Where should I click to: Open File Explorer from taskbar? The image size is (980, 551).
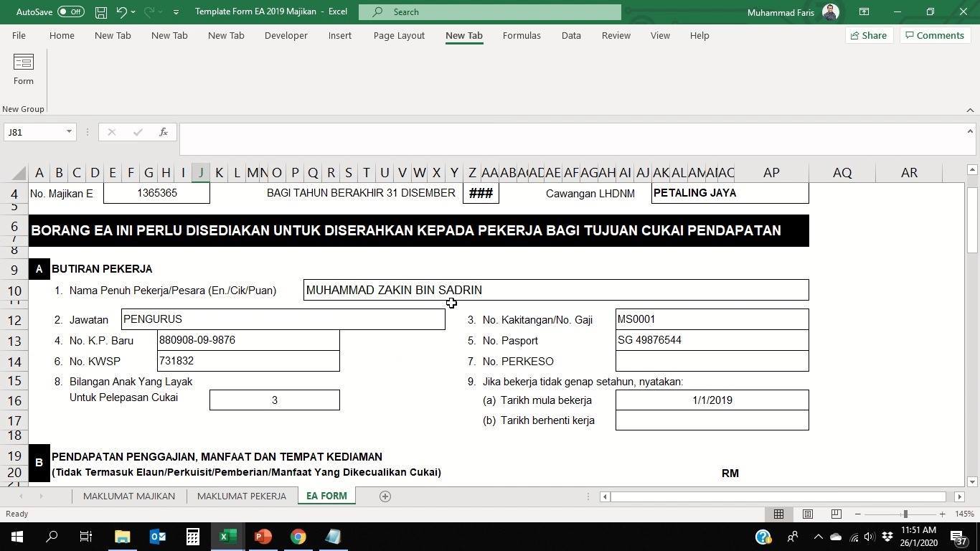pos(122,537)
